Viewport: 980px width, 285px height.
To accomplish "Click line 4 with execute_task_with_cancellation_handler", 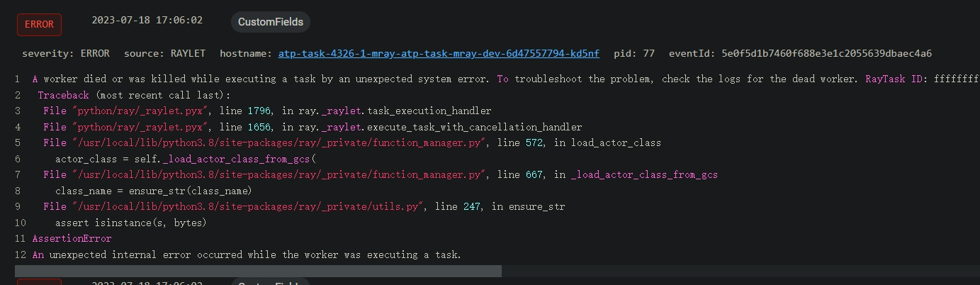I will [x=312, y=127].
